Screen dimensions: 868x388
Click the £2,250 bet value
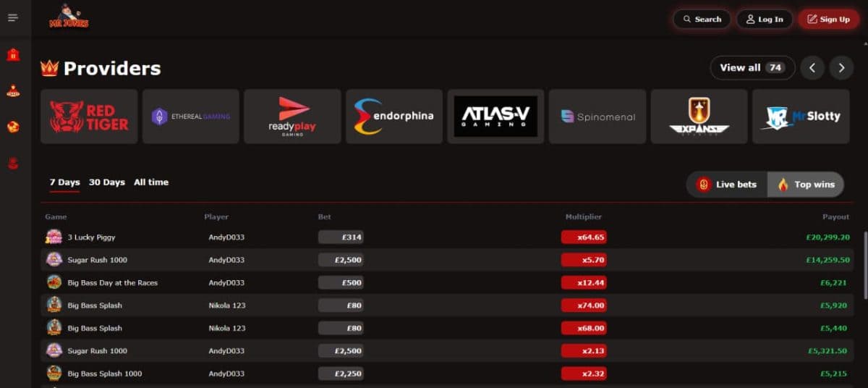[x=341, y=374]
